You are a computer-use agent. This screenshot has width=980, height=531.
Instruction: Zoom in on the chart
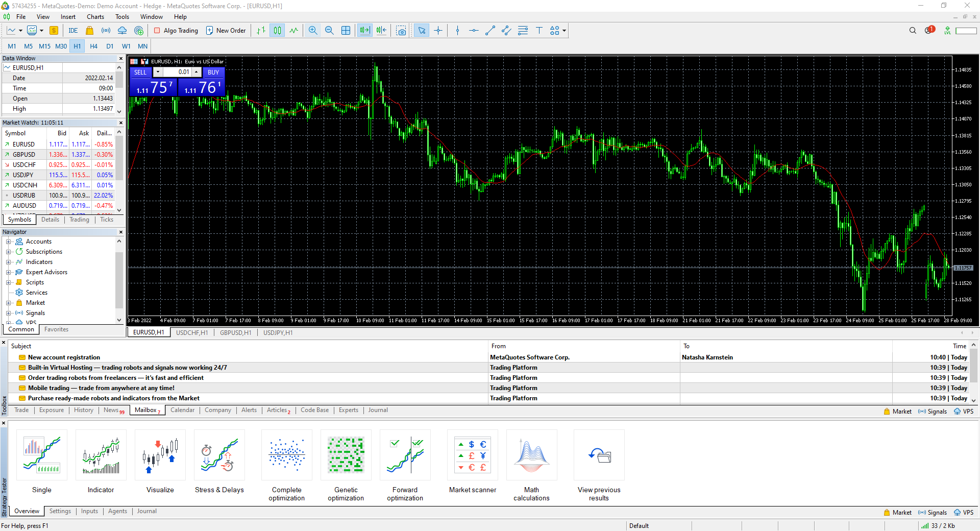click(x=313, y=31)
